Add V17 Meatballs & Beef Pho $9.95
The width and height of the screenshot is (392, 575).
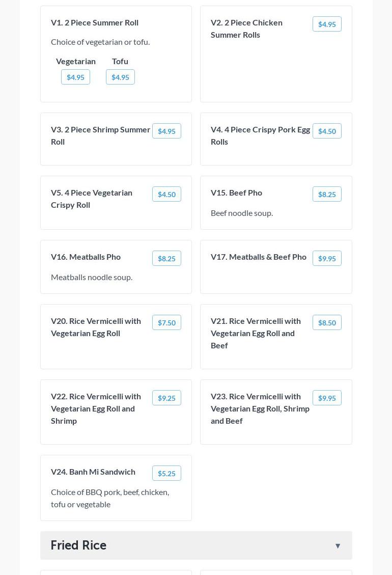[x=327, y=258]
